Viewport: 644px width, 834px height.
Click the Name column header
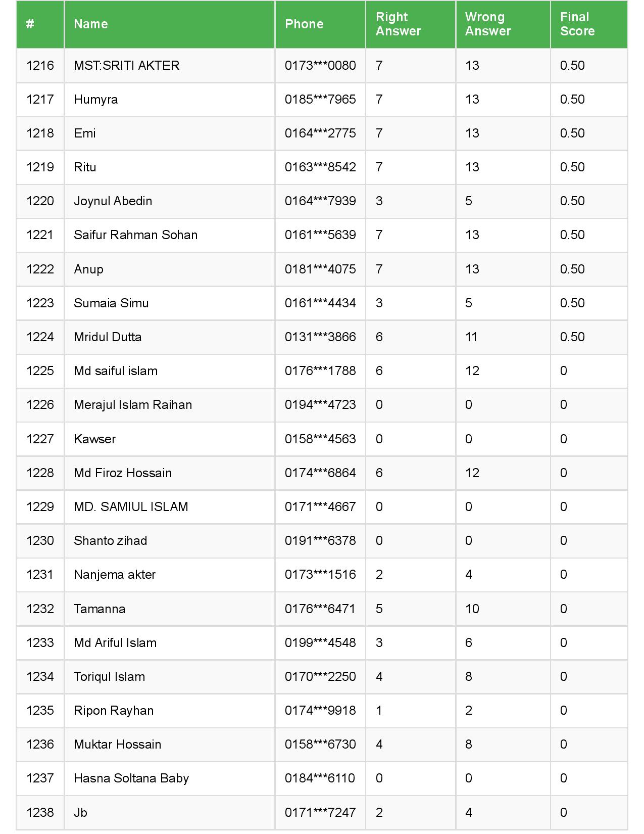pos(91,24)
